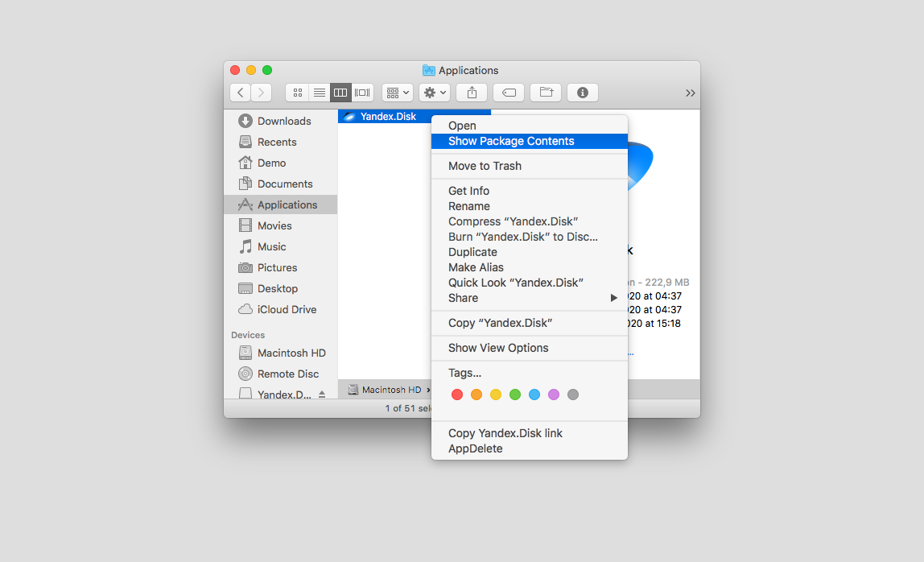Open Pictures in the sidebar

pos(280,268)
